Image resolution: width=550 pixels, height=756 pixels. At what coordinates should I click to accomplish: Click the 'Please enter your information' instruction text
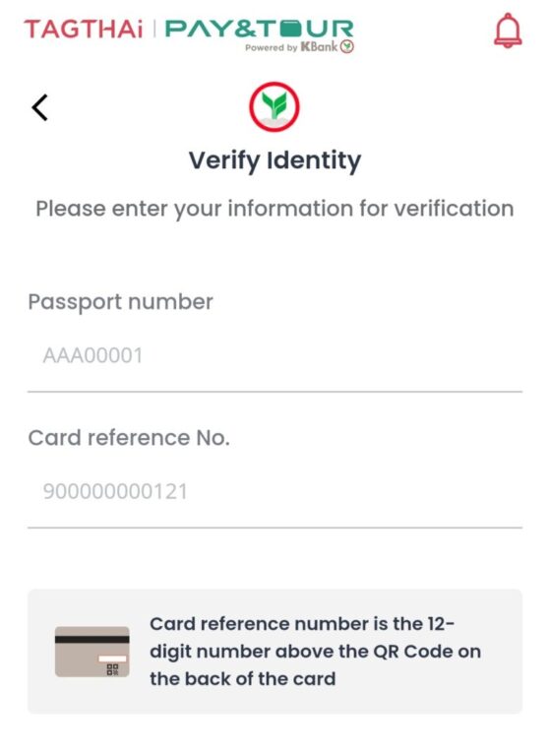point(275,210)
